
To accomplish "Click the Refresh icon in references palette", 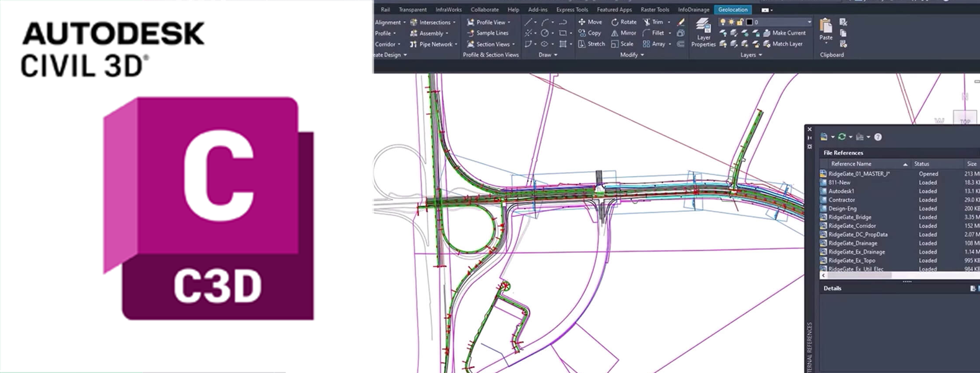I will click(x=842, y=137).
